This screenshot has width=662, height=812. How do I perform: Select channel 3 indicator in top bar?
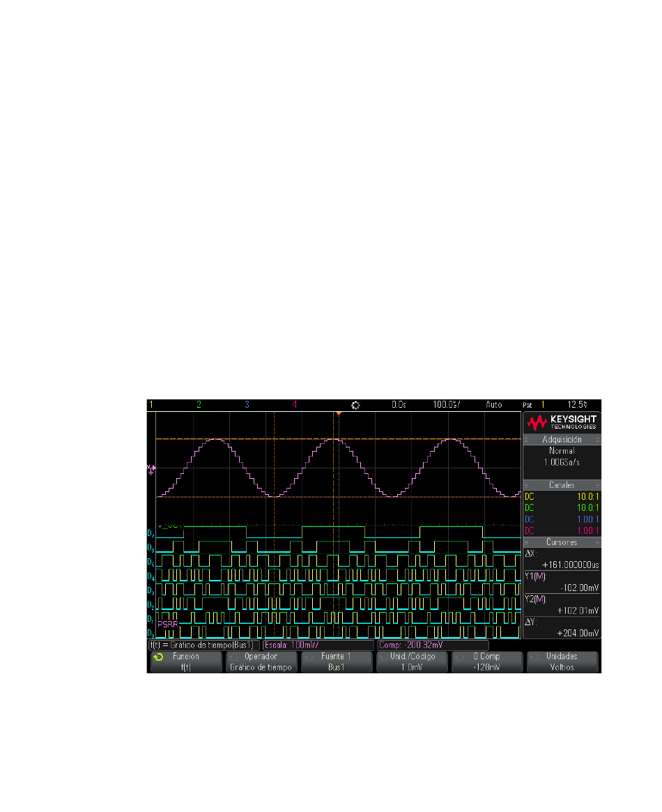[x=247, y=404]
